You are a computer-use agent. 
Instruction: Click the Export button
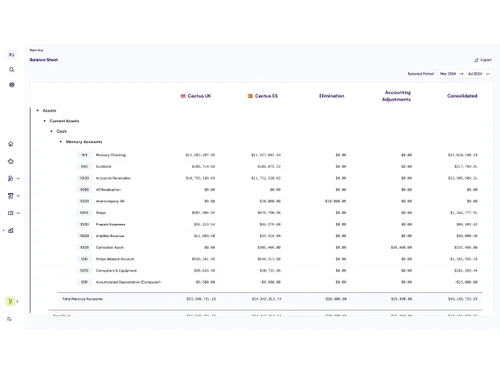coord(483,60)
